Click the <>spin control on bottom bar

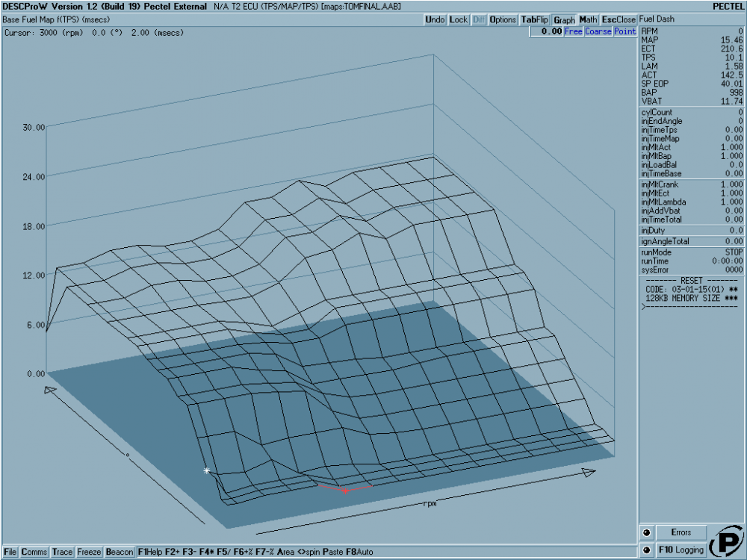click(308, 552)
